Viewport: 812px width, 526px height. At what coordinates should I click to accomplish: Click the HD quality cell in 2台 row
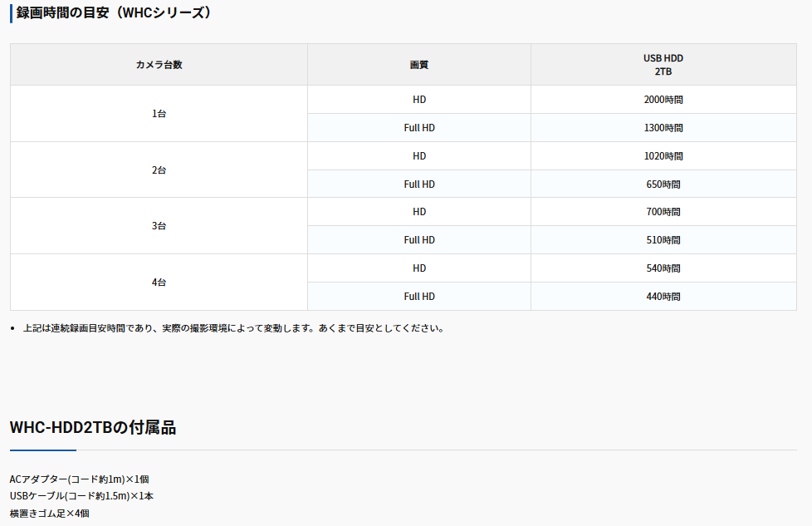coord(419,156)
